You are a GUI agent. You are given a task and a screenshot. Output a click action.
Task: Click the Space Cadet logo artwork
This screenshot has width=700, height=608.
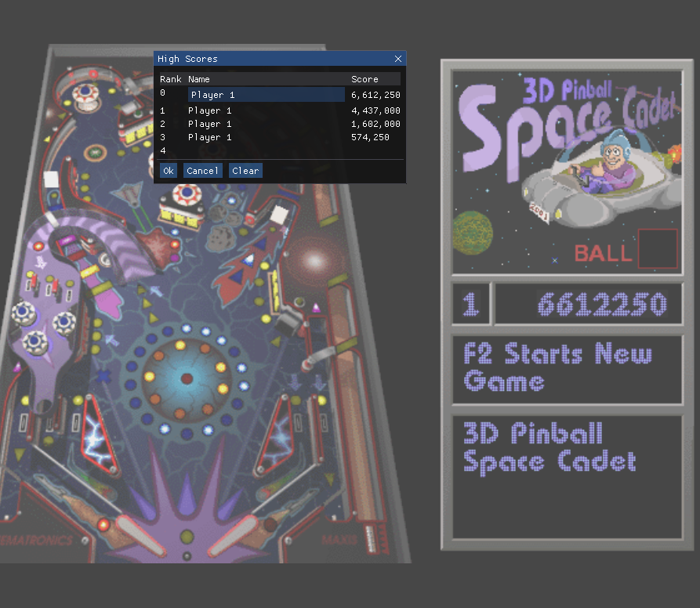point(568,172)
